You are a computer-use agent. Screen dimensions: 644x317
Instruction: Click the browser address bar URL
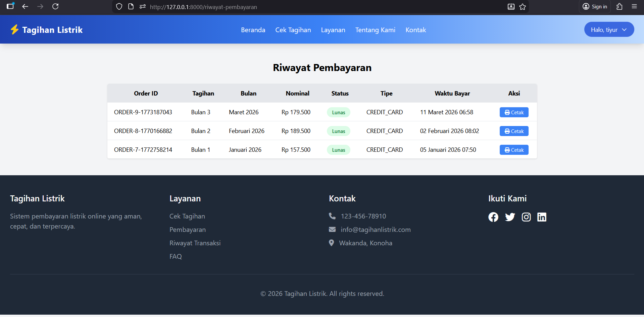203,7
